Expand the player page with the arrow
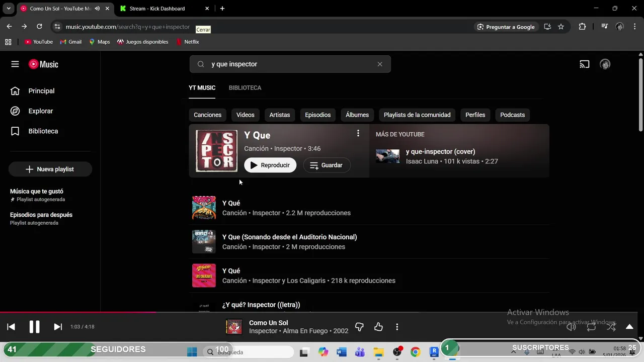 pyautogui.click(x=629, y=327)
